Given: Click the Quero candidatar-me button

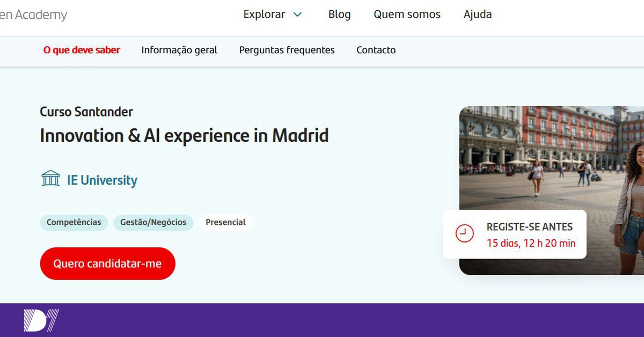Looking at the screenshot, I should pos(107,263).
